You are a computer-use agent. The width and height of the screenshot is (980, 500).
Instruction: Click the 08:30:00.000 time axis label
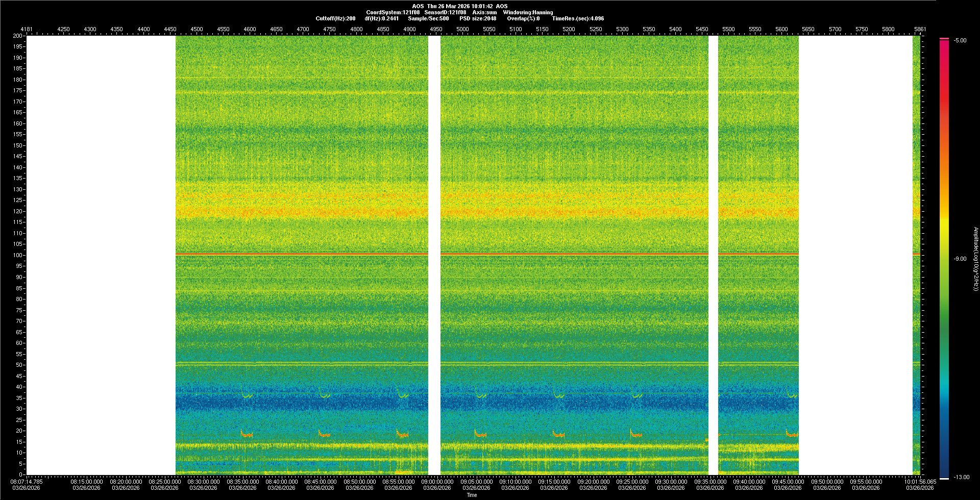(x=204, y=481)
